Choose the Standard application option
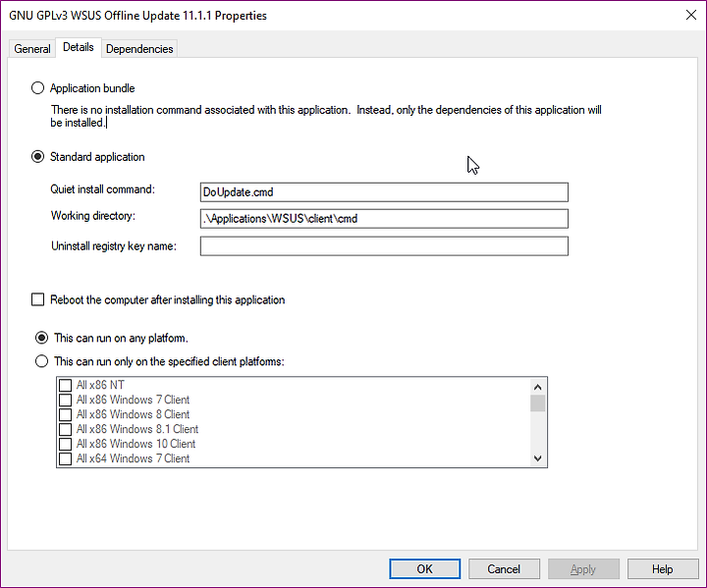This screenshot has width=707, height=588. pyautogui.click(x=38, y=156)
